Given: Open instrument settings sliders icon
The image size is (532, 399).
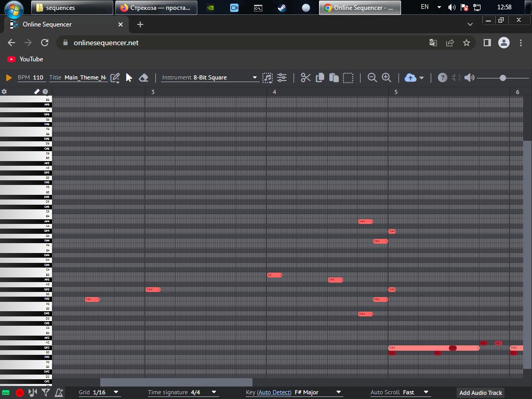Looking at the screenshot, I should 282,78.
